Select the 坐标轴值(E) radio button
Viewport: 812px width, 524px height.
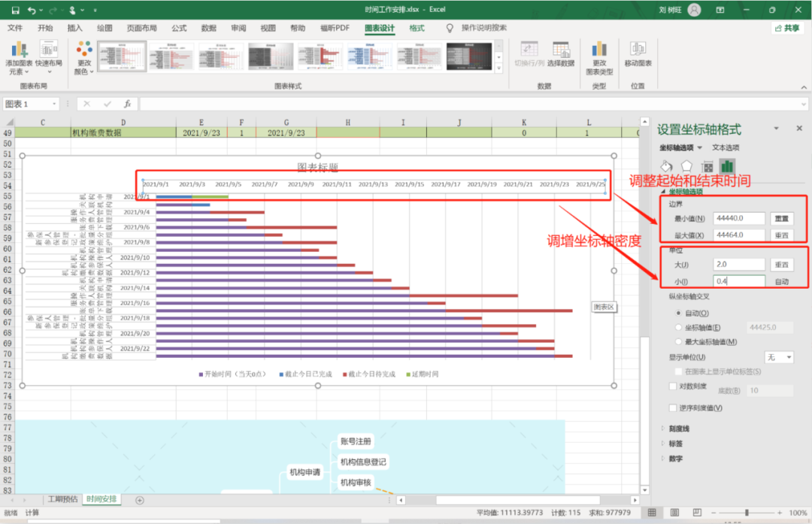pos(678,327)
